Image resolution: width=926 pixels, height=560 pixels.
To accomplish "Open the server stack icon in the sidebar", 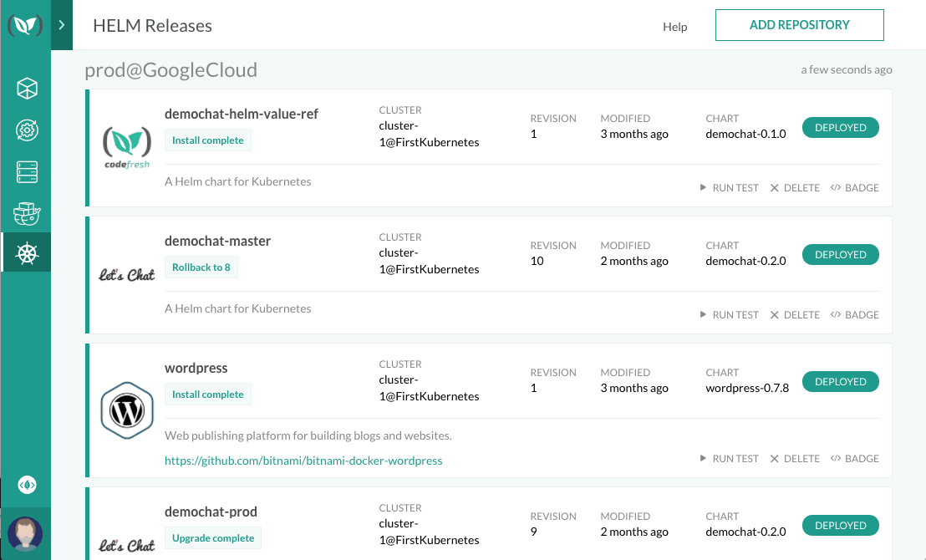I will click(x=27, y=172).
